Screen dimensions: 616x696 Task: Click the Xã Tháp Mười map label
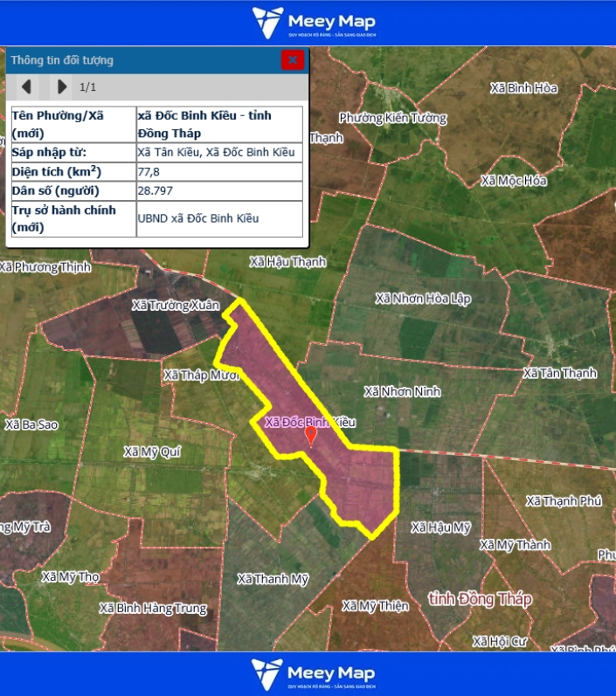(x=200, y=375)
